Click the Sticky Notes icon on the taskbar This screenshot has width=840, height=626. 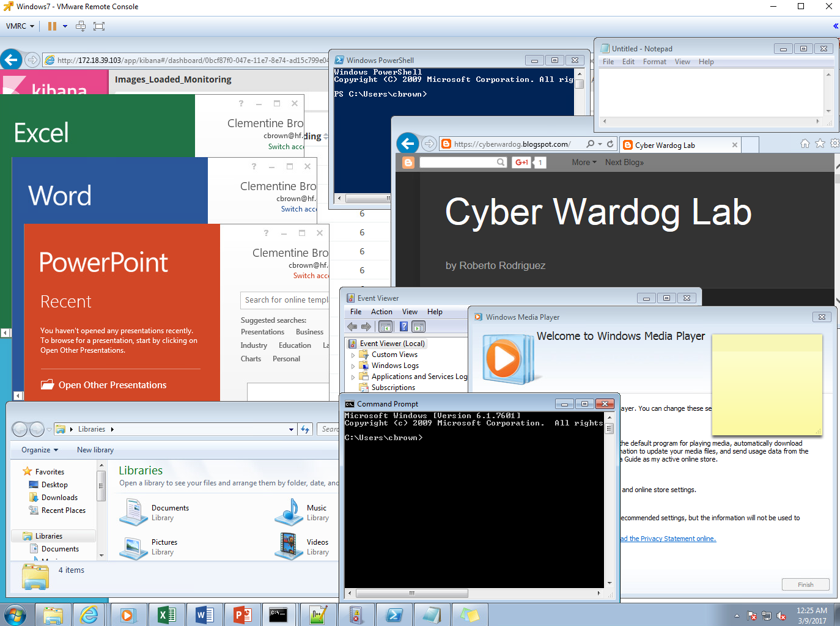tap(470, 615)
